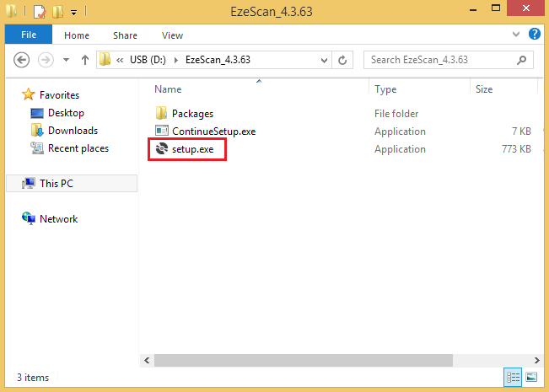Expand the ribbon with the chevron
The width and height of the screenshot is (549, 392).
point(516,35)
